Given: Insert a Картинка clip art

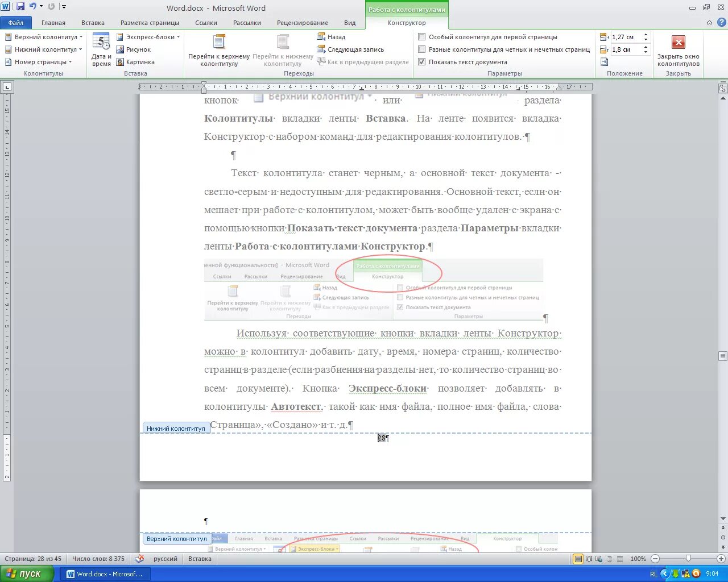Looking at the screenshot, I should 135,62.
